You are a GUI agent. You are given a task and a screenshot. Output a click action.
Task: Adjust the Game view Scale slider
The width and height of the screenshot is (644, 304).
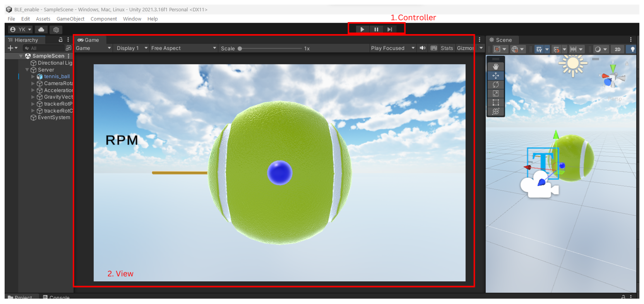tap(240, 49)
